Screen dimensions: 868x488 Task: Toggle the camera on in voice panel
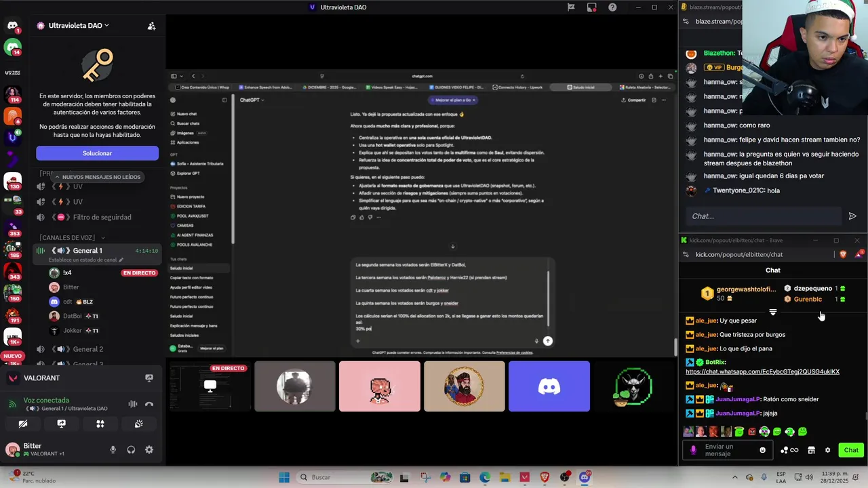pyautogui.click(x=22, y=424)
